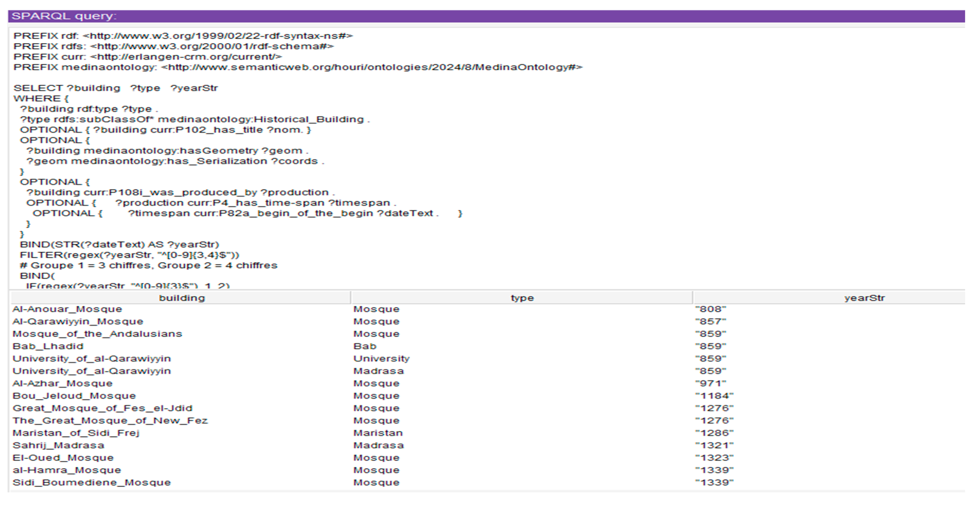980x505 pixels.
Task: Select the Sidi_Boumediene_Mosque row
Action: tap(92, 483)
